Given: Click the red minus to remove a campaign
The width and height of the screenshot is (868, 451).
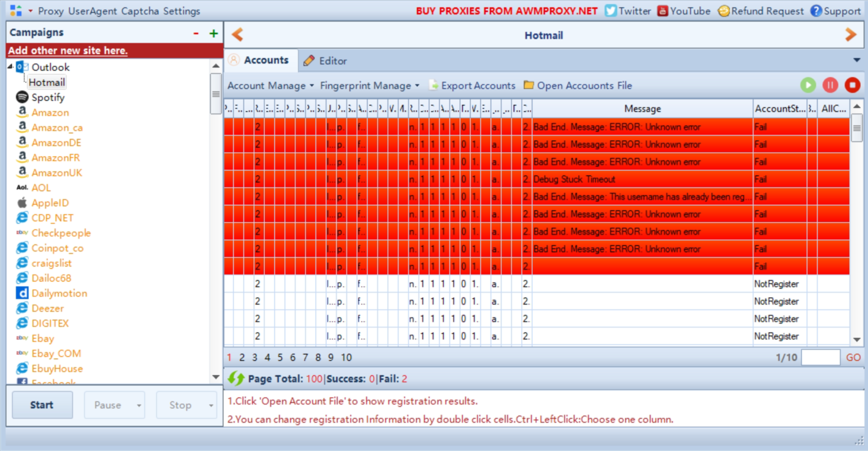Looking at the screenshot, I should [x=196, y=33].
